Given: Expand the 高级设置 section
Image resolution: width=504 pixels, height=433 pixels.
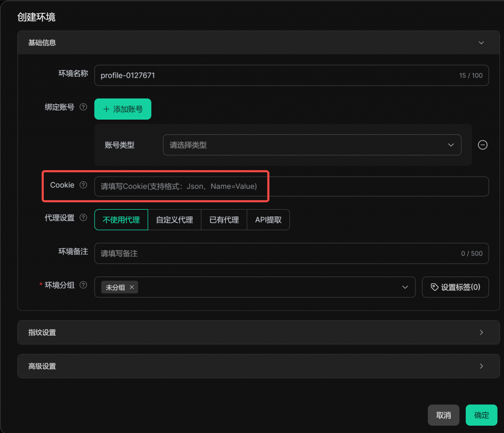Looking at the screenshot, I should (252, 366).
